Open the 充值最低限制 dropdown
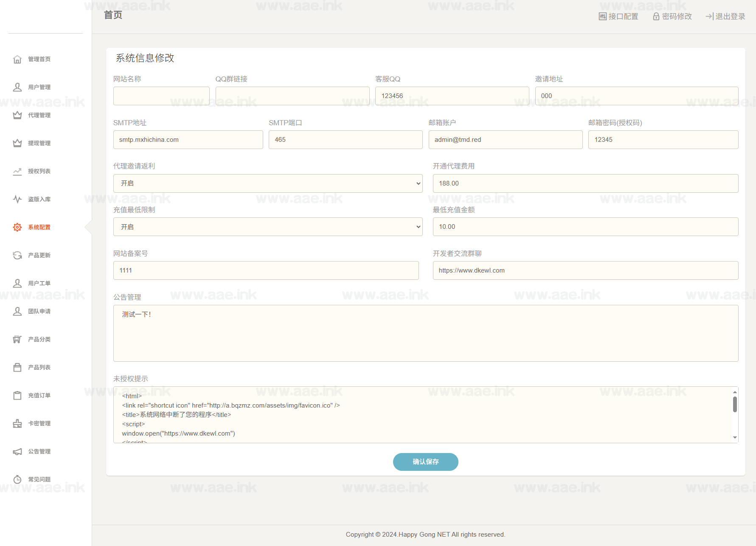Screen dimensions: 756x546 [x=268, y=227]
